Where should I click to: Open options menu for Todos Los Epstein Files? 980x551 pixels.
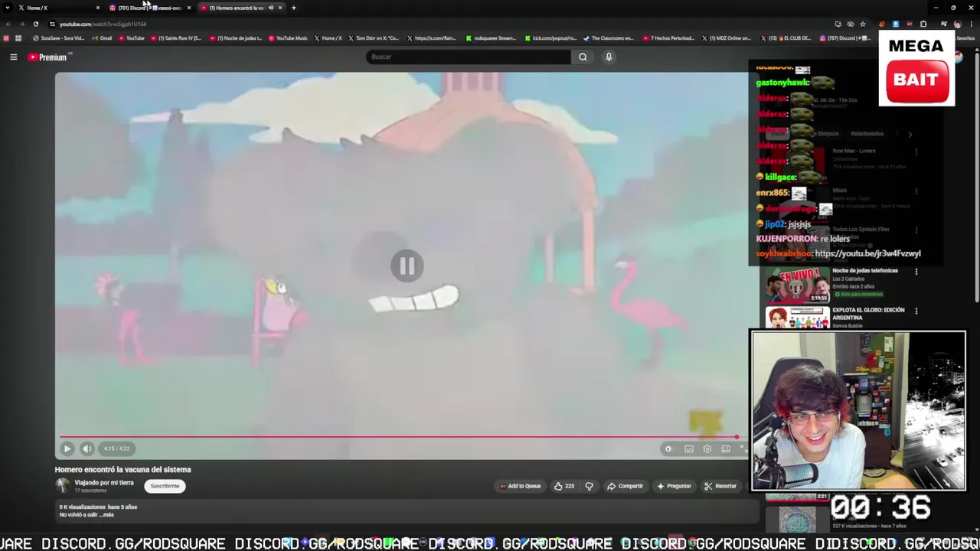pos(916,231)
